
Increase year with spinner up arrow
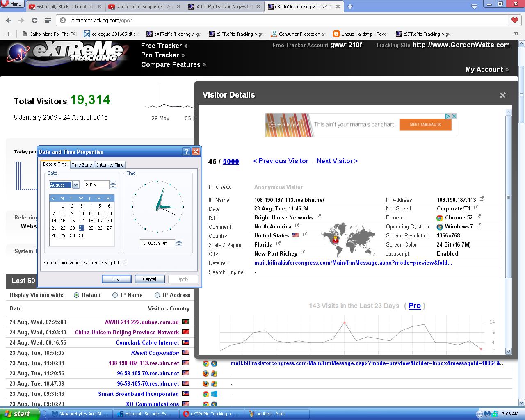click(x=113, y=183)
